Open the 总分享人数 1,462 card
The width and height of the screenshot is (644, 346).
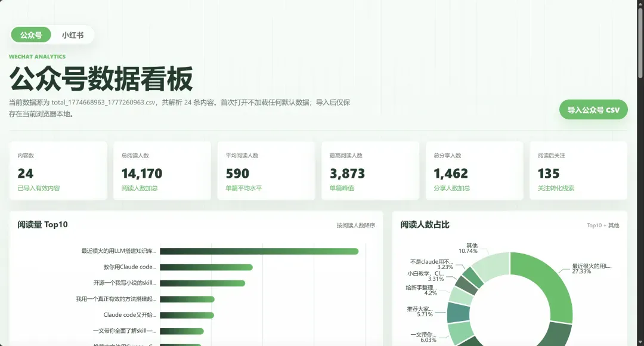point(475,171)
